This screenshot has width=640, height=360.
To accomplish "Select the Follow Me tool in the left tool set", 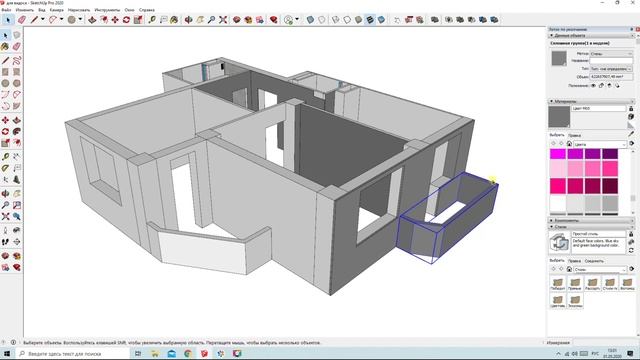I will 16,131.
